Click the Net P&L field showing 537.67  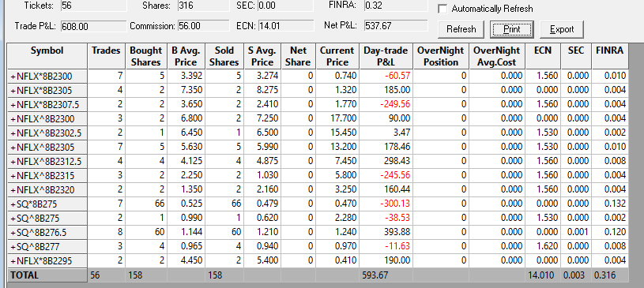396,25
